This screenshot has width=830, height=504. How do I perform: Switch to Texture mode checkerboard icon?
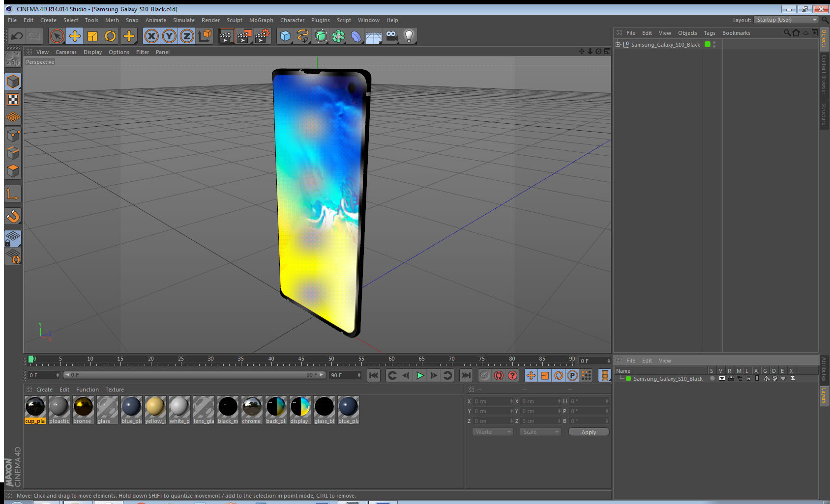point(13,100)
